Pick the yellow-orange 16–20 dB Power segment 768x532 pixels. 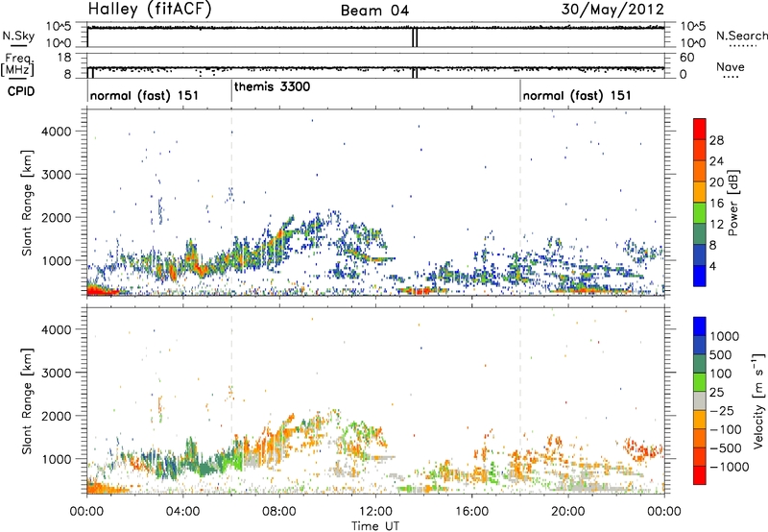point(700,192)
